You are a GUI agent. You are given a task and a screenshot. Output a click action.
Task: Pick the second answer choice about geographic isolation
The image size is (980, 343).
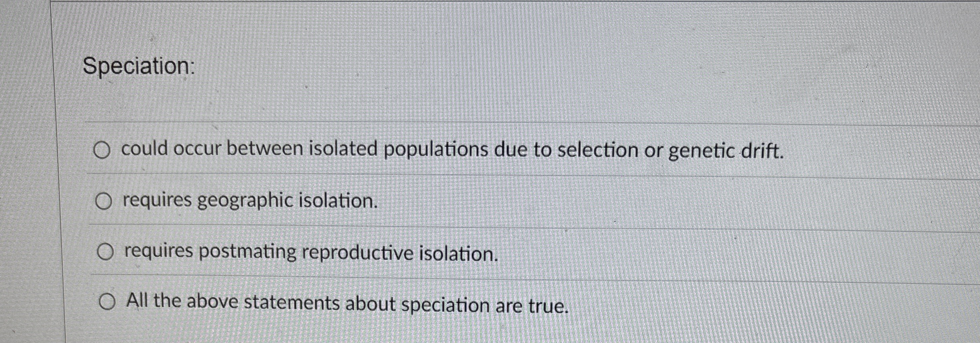coord(249,202)
